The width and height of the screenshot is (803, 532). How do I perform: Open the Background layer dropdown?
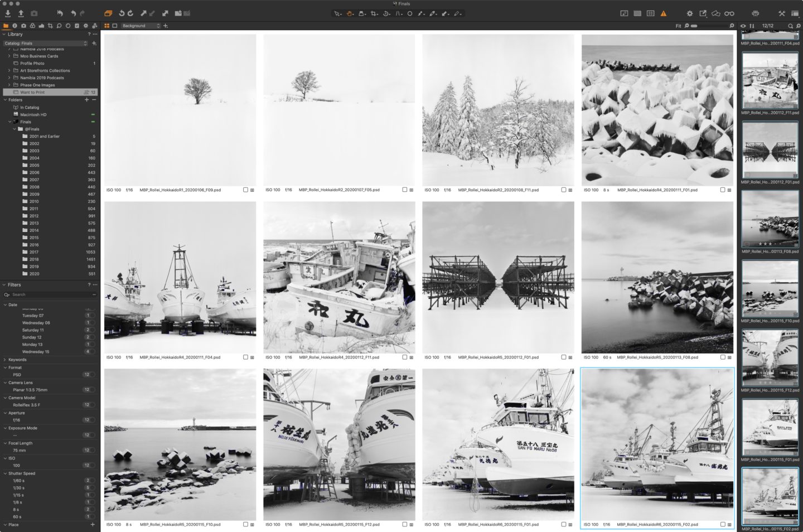pos(141,26)
